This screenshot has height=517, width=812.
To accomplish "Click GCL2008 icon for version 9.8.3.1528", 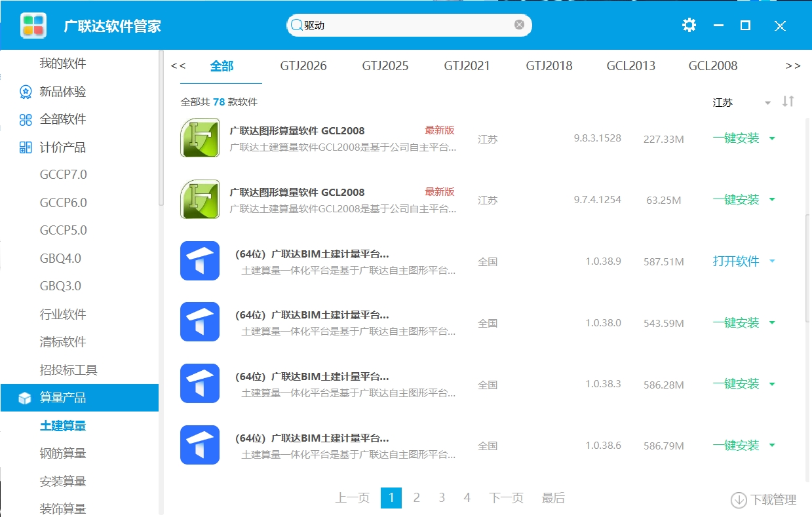I will (x=200, y=138).
